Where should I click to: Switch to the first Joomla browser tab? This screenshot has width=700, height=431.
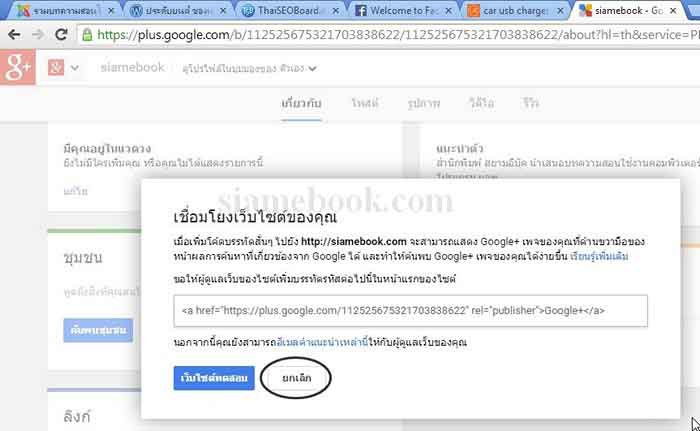65,10
